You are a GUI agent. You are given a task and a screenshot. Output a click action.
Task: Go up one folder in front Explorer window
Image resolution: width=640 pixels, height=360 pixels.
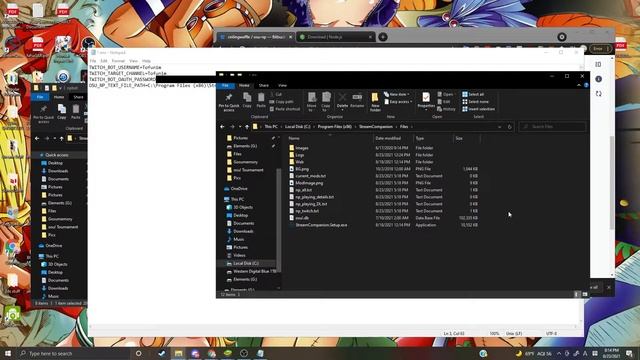click(247, 127)
